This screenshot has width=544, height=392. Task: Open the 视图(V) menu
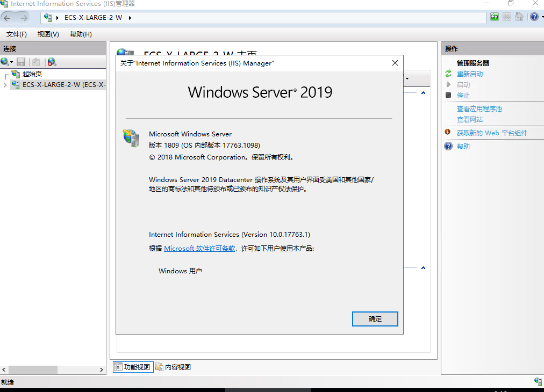(48, 34)
